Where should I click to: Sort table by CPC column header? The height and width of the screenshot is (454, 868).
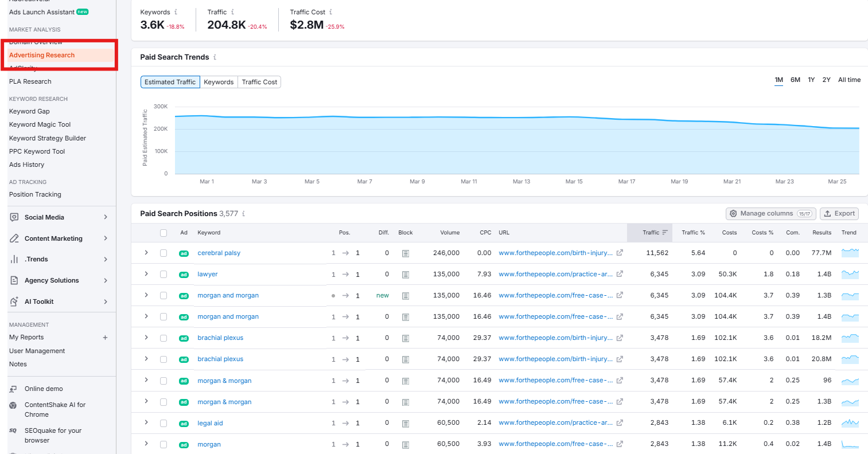click(485, 233)
